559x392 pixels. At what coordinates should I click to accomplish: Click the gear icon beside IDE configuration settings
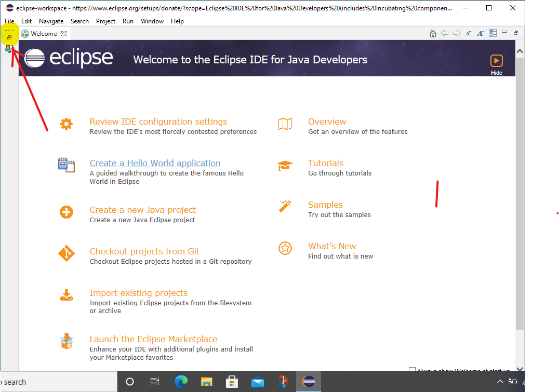click(66, 124)
